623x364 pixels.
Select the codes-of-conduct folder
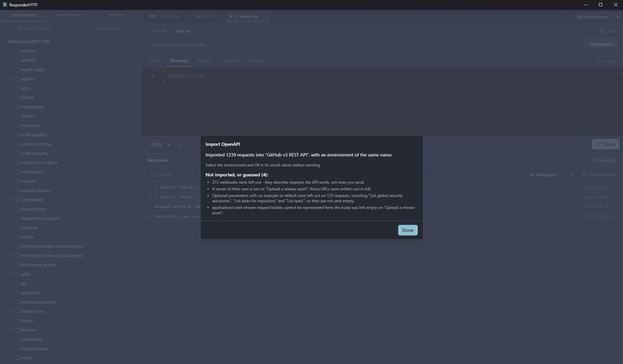click(39, 163)
